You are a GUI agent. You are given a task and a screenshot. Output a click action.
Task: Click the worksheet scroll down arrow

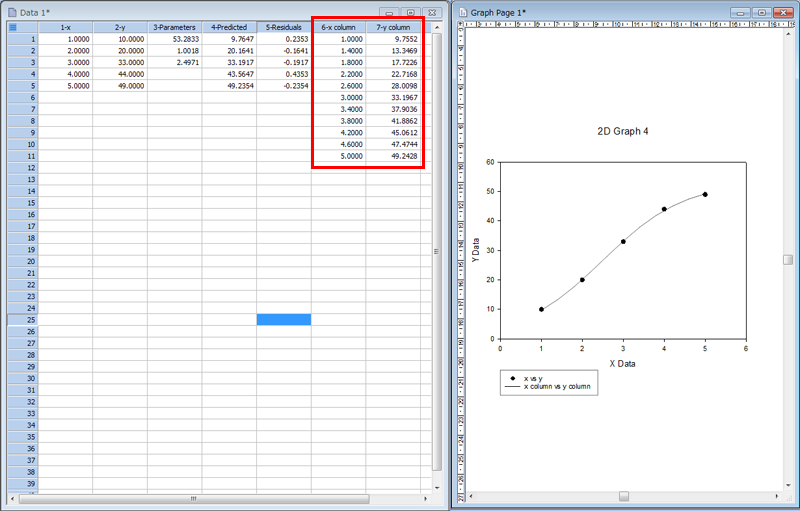(437, 488)
